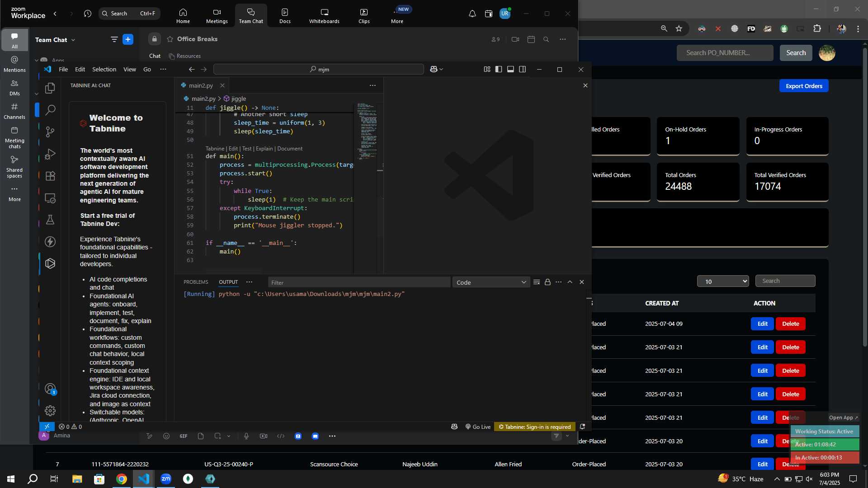Open the Extensions view in VS Code

50,176
